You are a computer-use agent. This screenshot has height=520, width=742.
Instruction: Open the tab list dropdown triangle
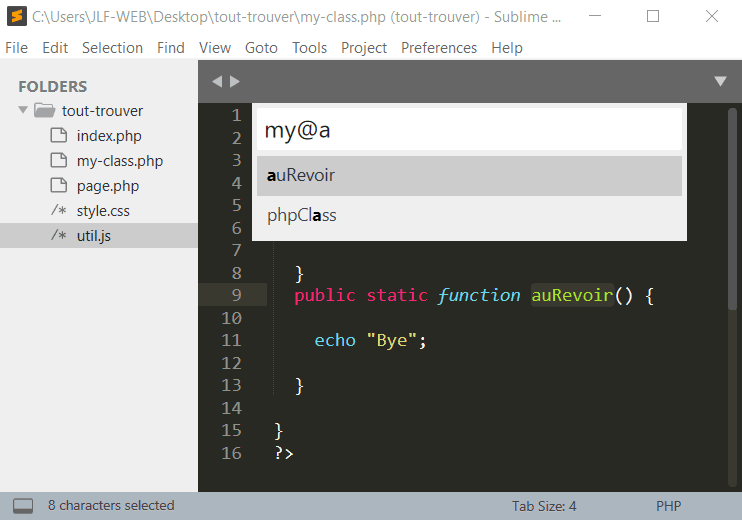pos(720,81)
